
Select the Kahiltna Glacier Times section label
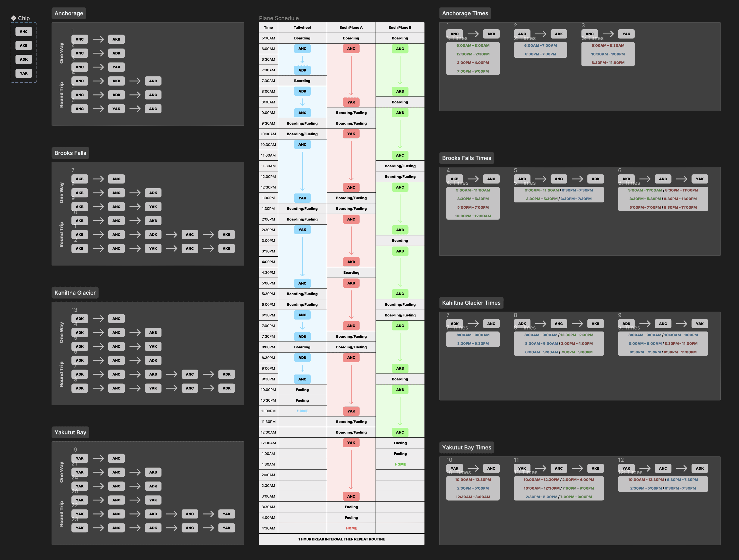[x=472, y=303]
